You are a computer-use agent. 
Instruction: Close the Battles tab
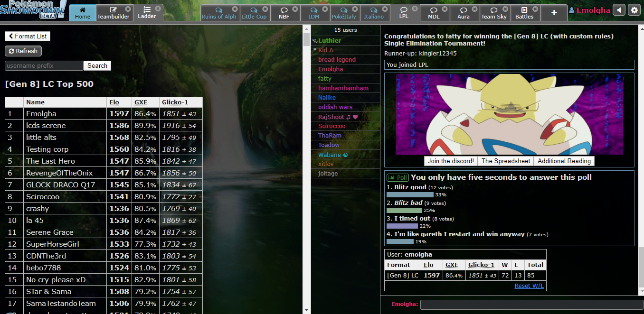536,9
